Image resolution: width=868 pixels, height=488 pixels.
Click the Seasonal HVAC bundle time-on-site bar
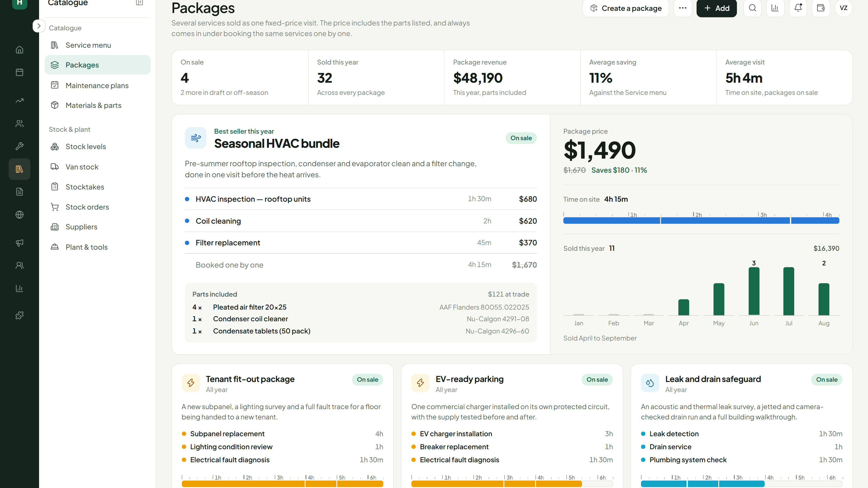(x=701, y=221)
